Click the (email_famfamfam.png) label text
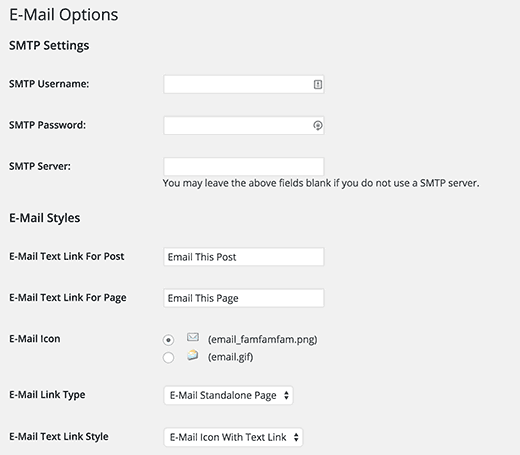This screenshot has height=455, width=520. click(263, 340)
